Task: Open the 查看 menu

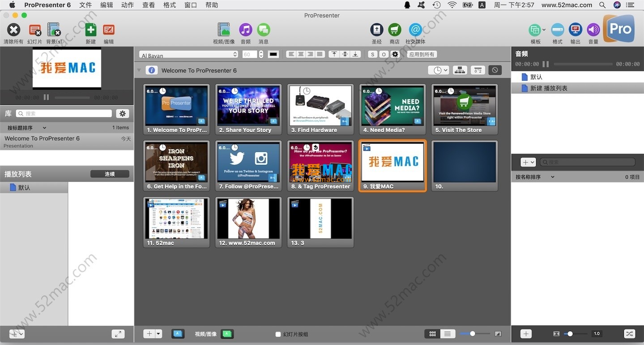Action: click(149, 5)
